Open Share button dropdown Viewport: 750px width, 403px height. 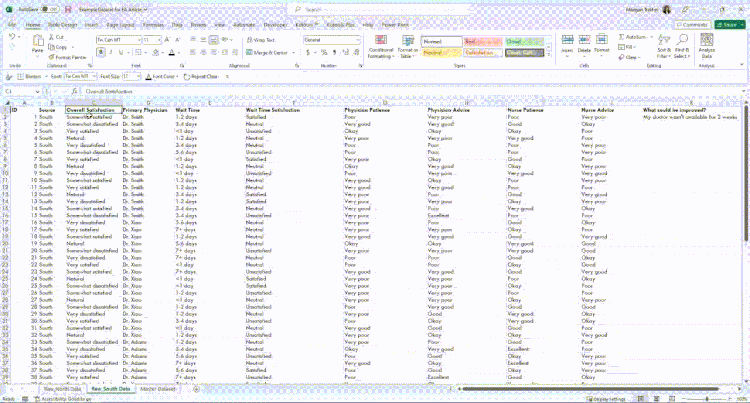(x=741, y=24)
